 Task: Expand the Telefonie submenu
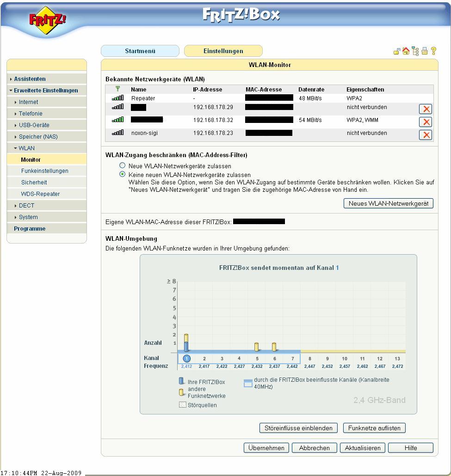(31, 114)
